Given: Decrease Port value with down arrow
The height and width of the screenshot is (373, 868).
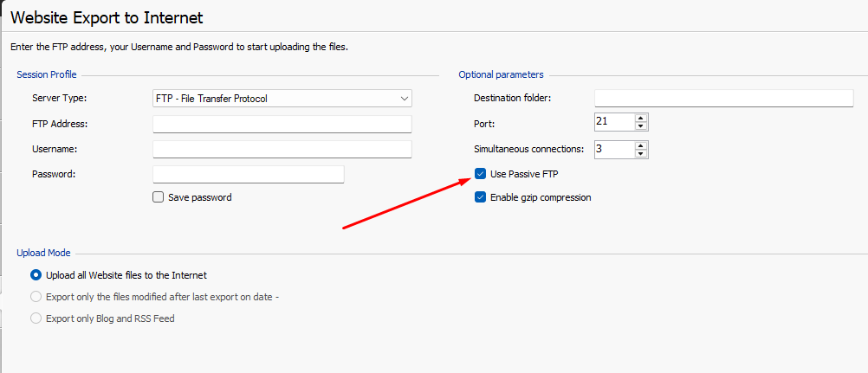Looking at the screenshot, I should pyautogui.click(x=641, y=127).
